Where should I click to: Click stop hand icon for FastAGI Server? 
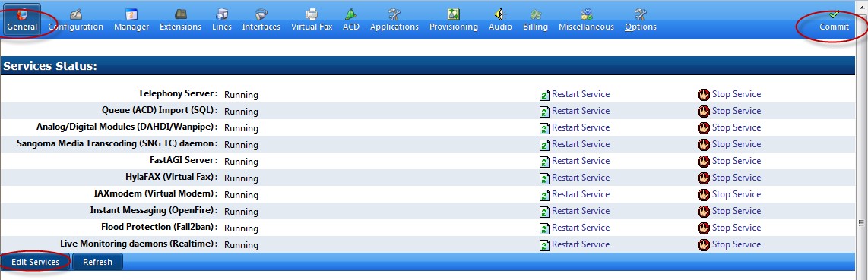click(704, 162)
